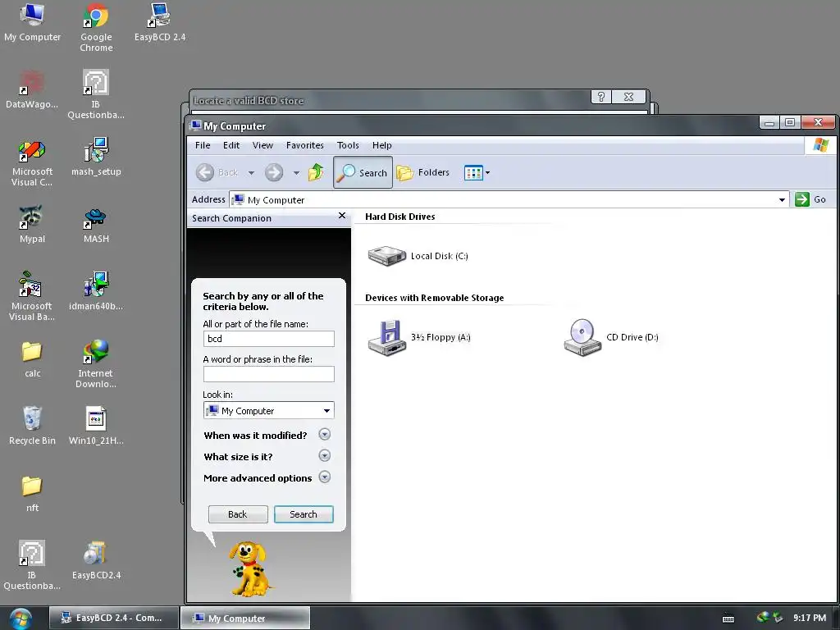Select idman640b... installer icon

[x=96, y=291]
